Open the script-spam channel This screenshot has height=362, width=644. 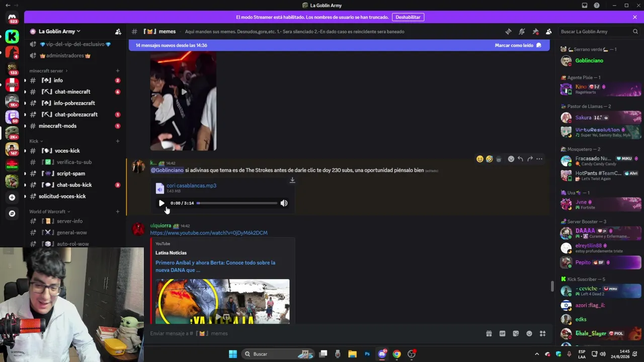[x=74, y=173]
